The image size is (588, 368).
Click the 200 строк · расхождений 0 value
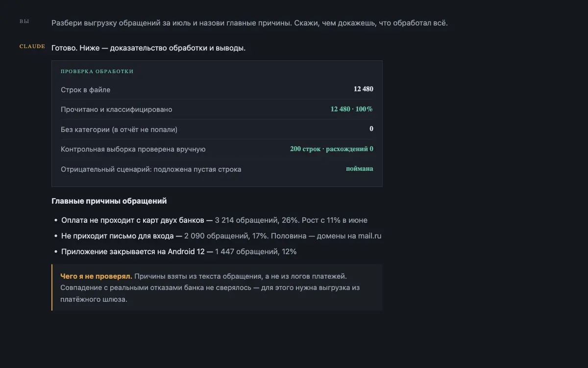pos(332,149)
